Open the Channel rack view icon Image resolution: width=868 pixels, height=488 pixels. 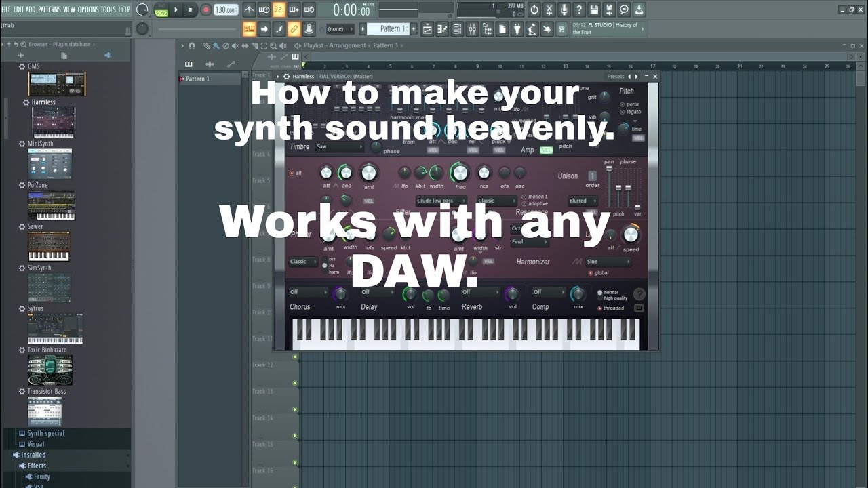tap(456, 28)
